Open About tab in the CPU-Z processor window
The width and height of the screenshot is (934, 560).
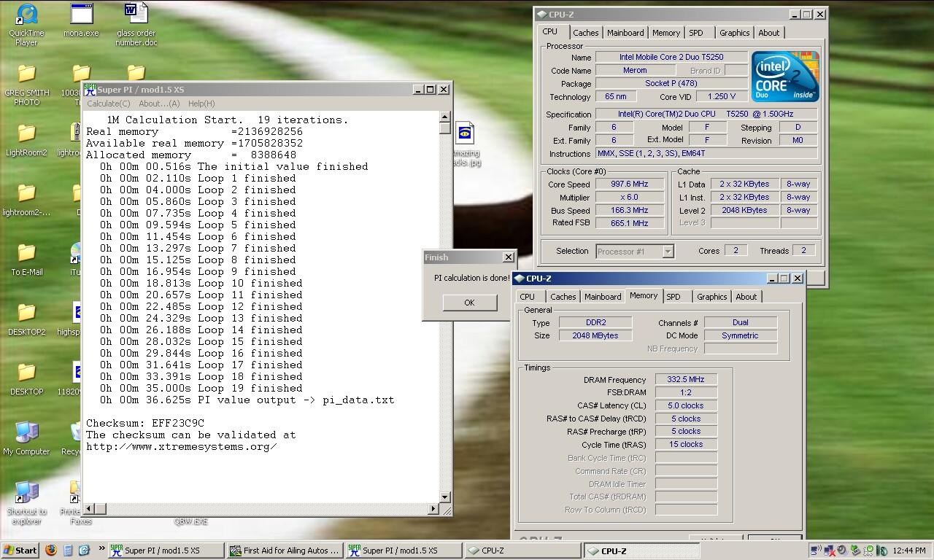click(x=768, y=33)
